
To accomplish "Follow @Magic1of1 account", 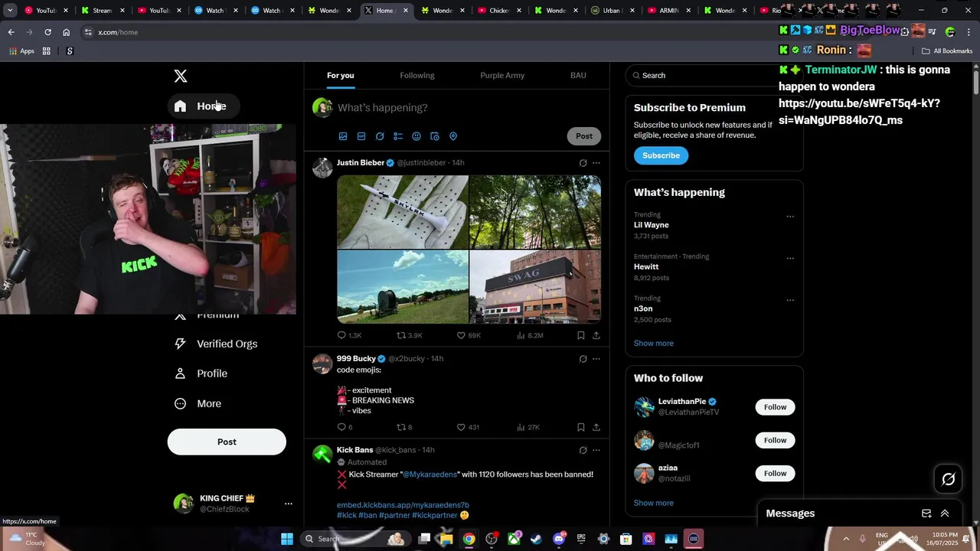I will pyautogui.click(x=775, y=440).
